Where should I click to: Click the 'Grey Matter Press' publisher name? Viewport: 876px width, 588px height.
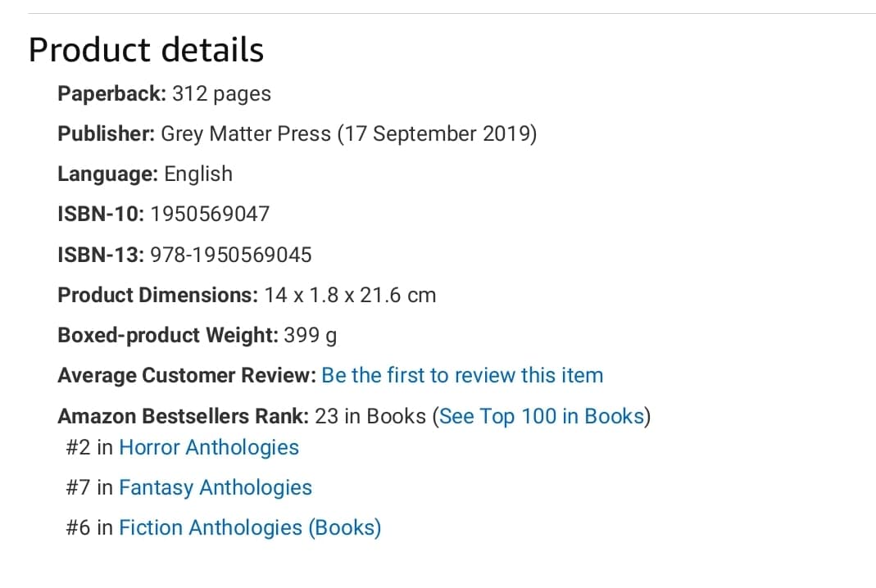246,134
